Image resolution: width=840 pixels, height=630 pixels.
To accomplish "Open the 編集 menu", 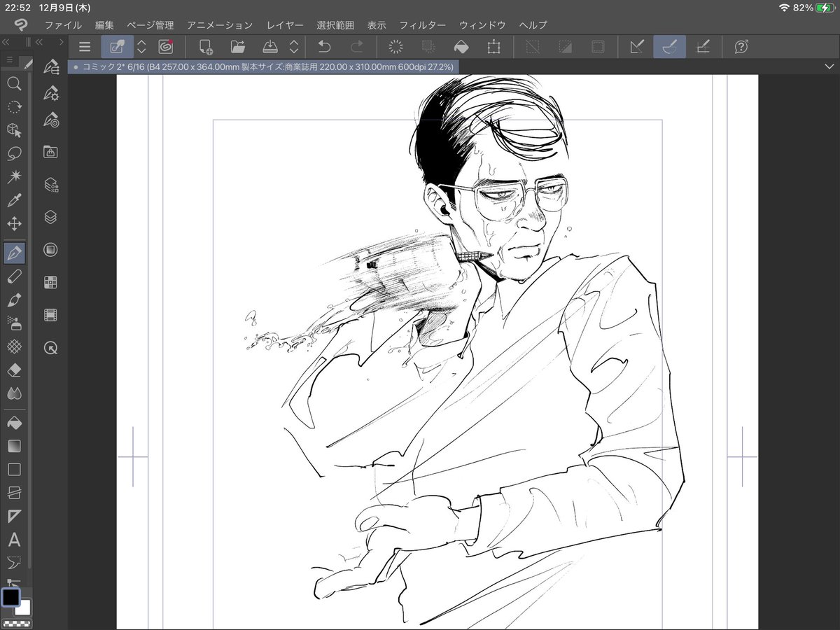I will coord(104,25).
